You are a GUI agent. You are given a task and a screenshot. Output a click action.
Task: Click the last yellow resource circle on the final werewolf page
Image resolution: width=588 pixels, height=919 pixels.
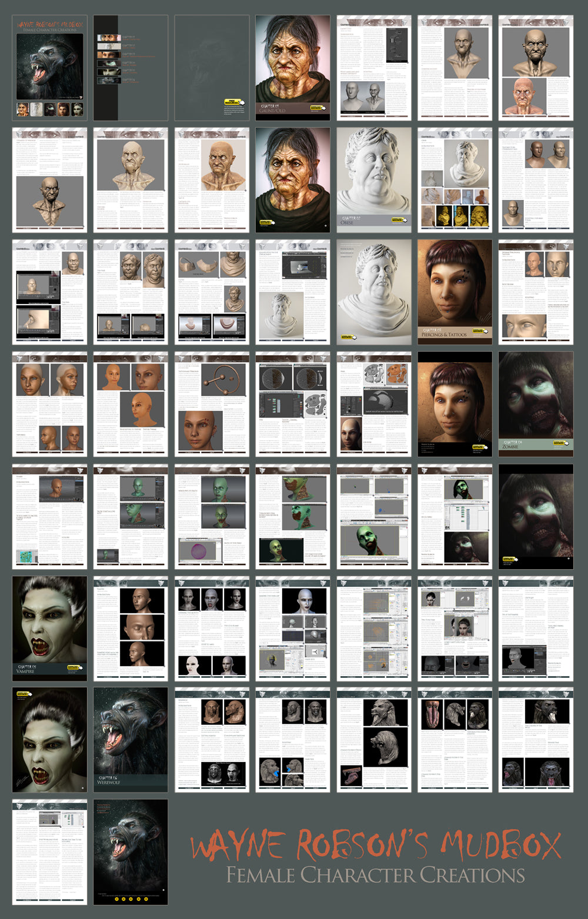pyautogui.click(x=146, y=899)
